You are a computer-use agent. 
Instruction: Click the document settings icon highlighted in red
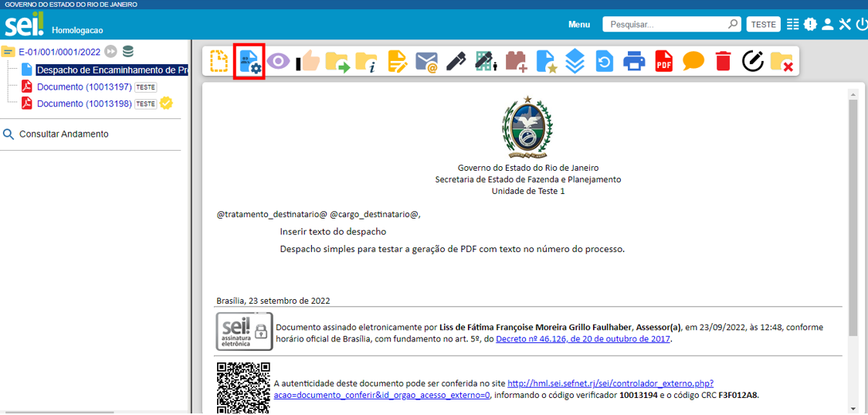[249, 61]
